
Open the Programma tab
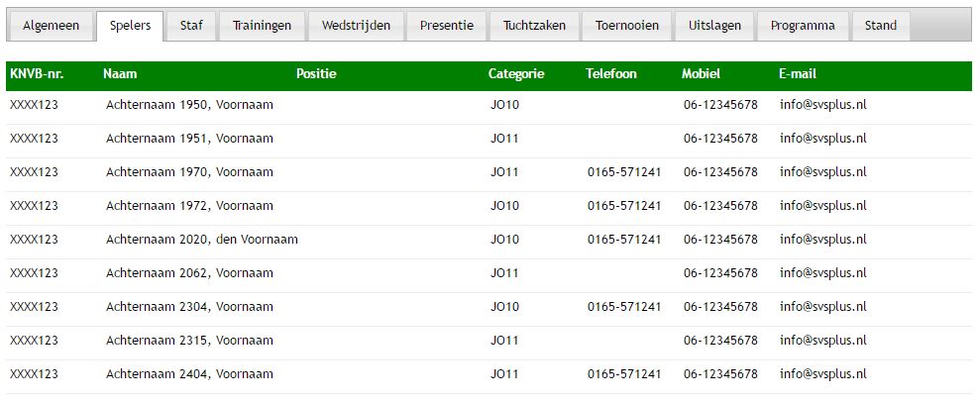pyautogui.click(x=803, y=25)
